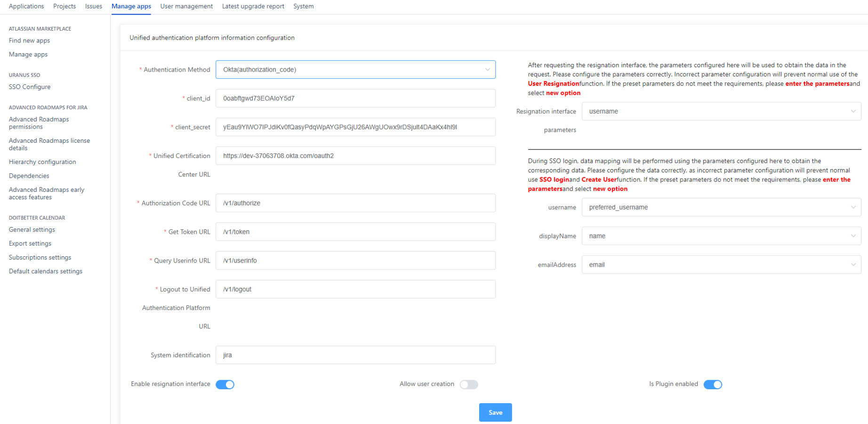Open SSO Configure settings
Screen dimensions: 868x424
click(30, 87)
